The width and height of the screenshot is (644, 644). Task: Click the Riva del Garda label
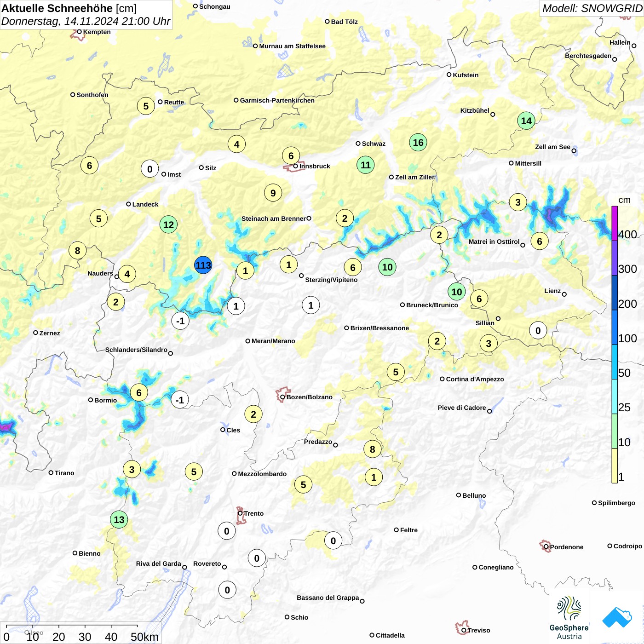click(158, 563)
